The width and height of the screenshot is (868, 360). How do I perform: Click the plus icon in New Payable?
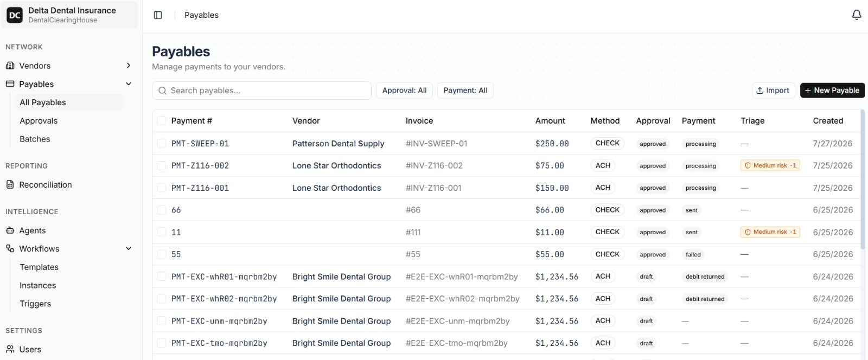click(x=808, y=91)
